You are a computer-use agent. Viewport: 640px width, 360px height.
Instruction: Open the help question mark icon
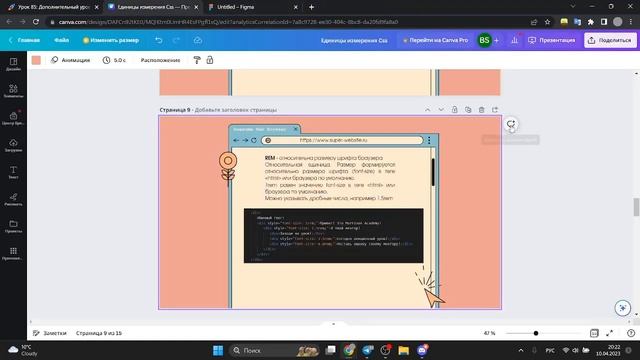pos(631,333)
